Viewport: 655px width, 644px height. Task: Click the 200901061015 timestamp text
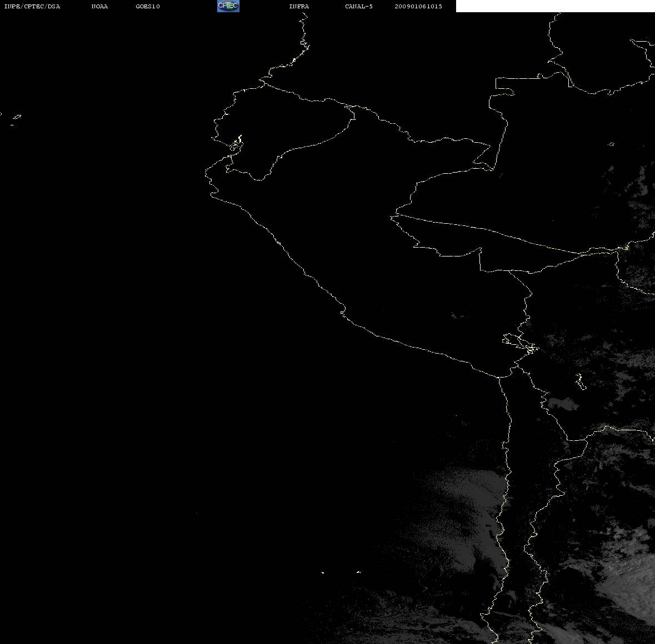point(418,6)
